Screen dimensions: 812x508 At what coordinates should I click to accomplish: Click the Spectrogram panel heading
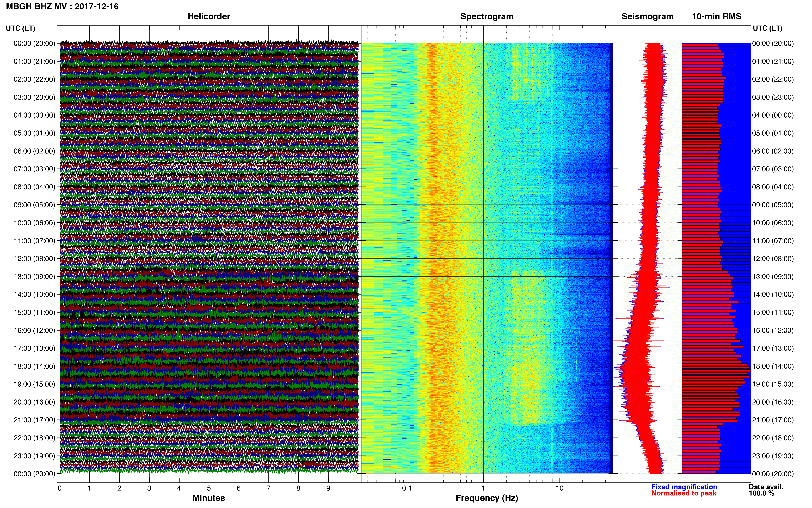pyautogui.click(x=487, y=16)
